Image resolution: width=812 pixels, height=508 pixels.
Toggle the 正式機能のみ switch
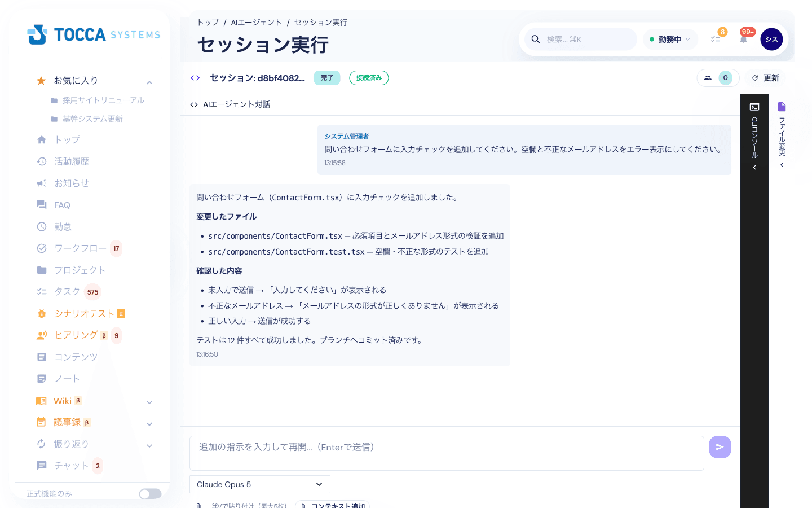150,494
